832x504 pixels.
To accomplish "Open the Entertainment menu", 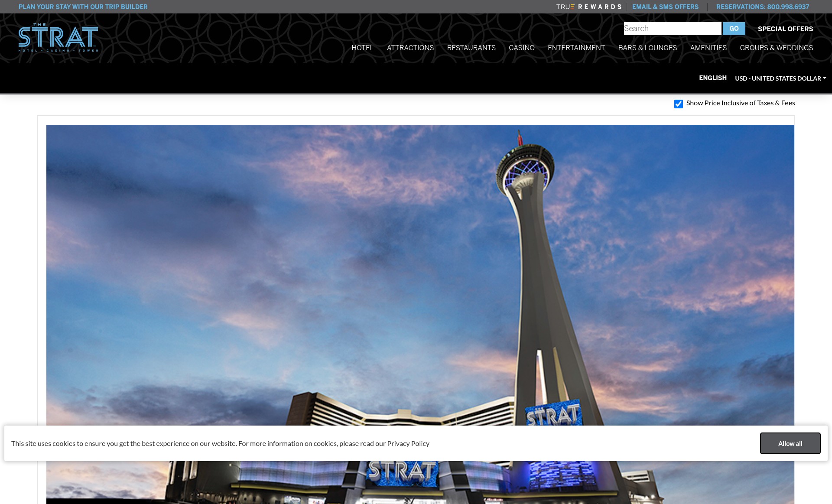I will pyautogui.click(x=576, y=48).
